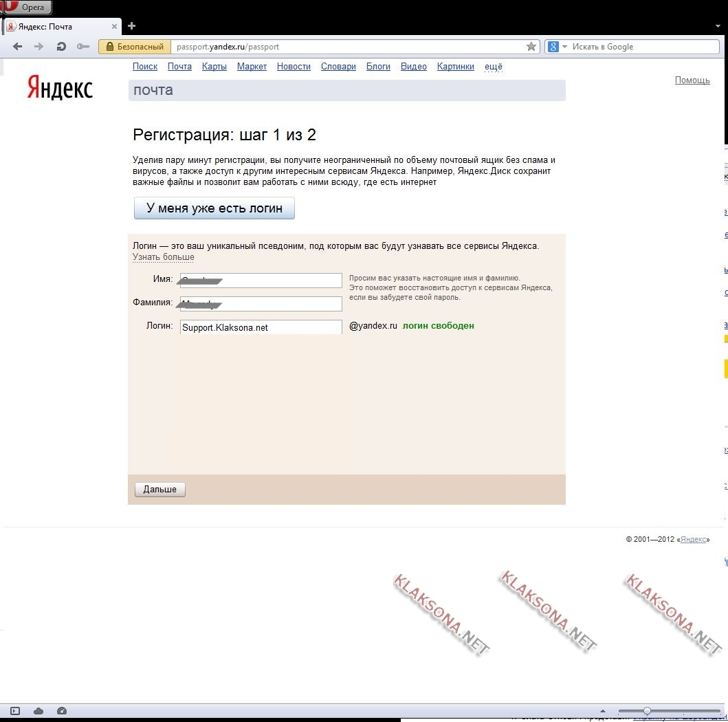Open the Узнать больше link
The width and height of the screenshot is (728, 722).
[x=163, y=257]
